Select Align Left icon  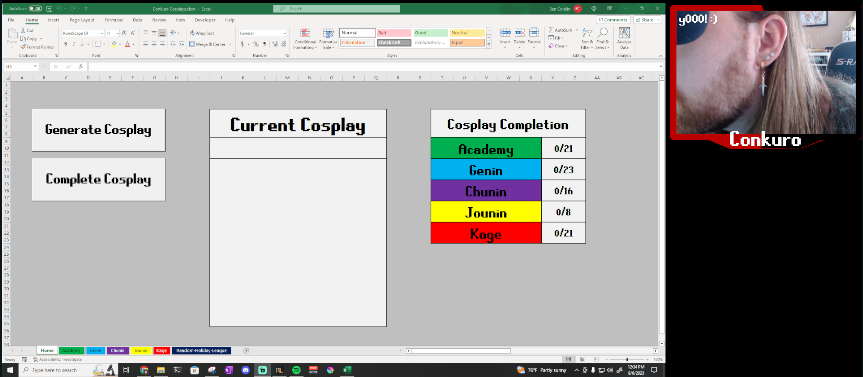[146, 44]
